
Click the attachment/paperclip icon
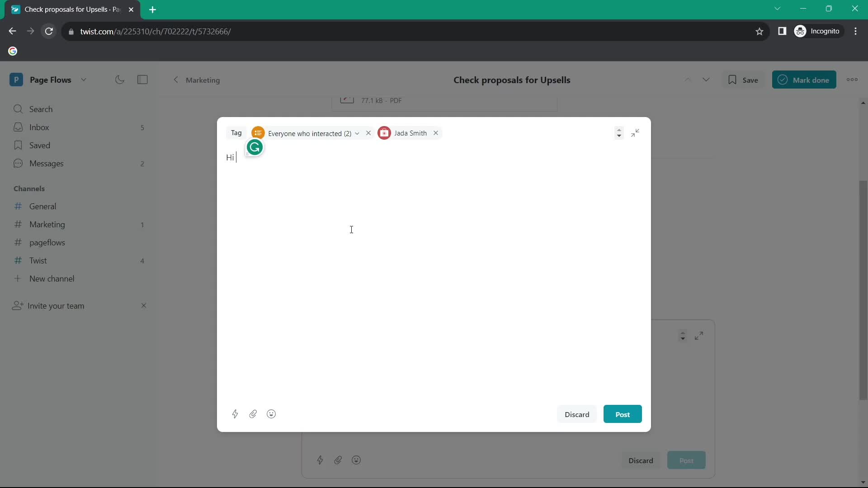253,413
